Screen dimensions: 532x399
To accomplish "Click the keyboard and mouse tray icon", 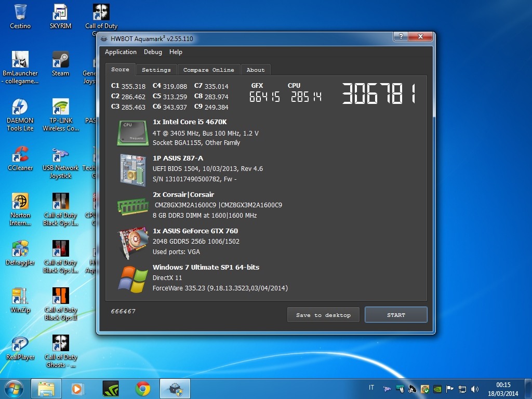I will click(x=400, y=389).
